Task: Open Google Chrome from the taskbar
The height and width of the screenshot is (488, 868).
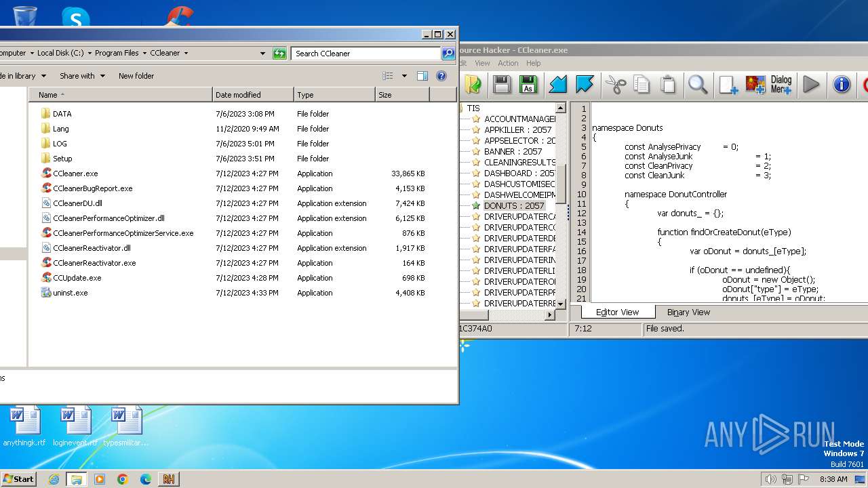Action: (x=123, y=479)
